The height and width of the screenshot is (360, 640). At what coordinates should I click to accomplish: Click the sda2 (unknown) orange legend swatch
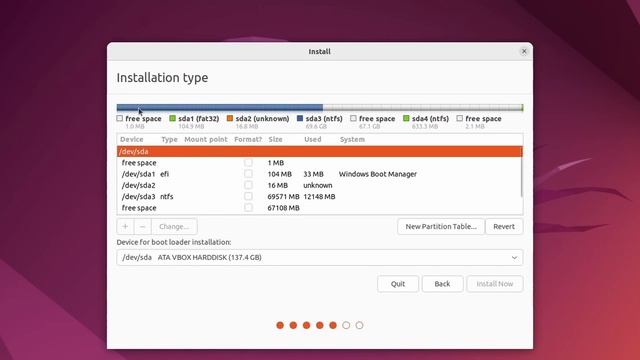click(x=230, y=118)
